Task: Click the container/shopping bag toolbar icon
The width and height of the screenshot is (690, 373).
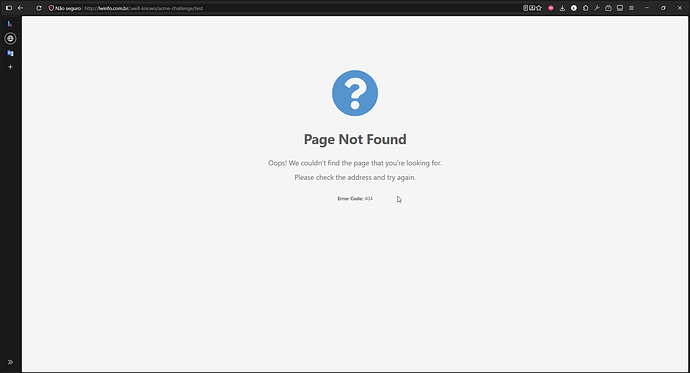Action: click(x=608, y=8)
